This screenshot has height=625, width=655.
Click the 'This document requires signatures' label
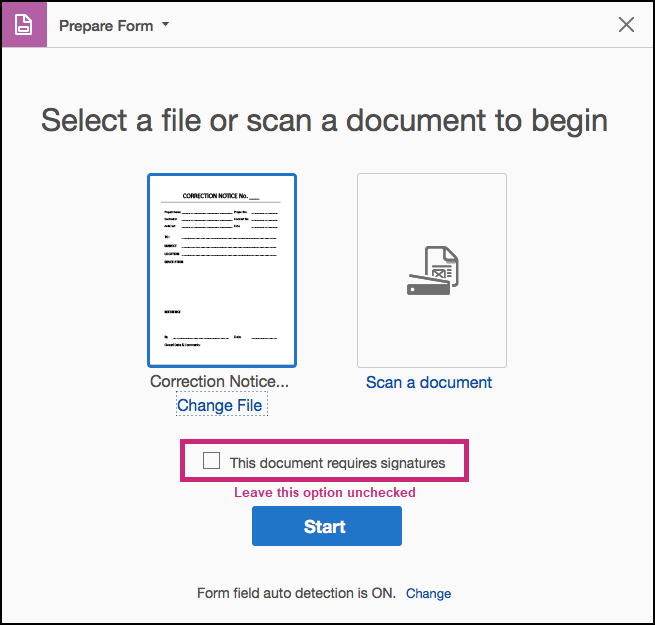(x=337, y=462)
